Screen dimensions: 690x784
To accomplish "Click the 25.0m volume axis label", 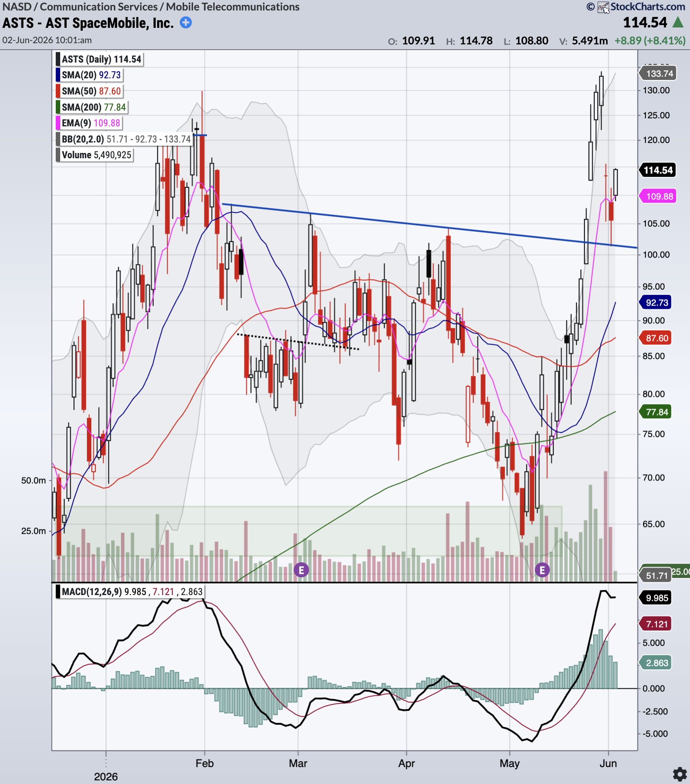I will [34, 531].
